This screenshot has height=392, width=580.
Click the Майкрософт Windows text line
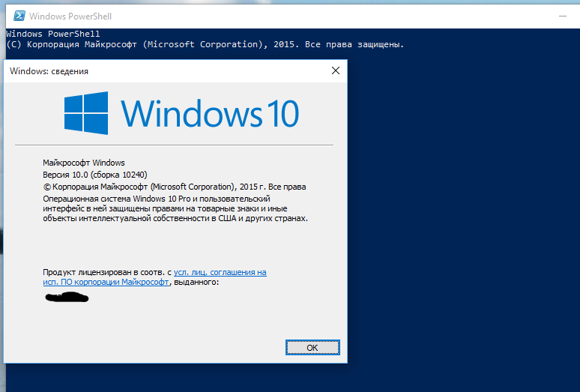point(84,163)
